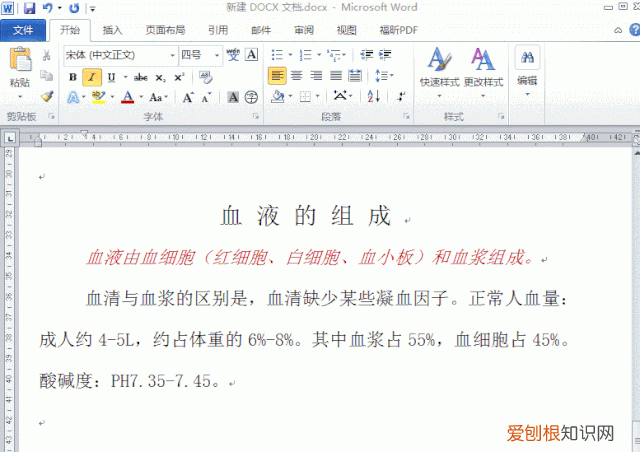Image resolution: width=640 pixels, height=452 pixels.
Task: Click the distributed alignment icon
Action: (x=355, y=76)
